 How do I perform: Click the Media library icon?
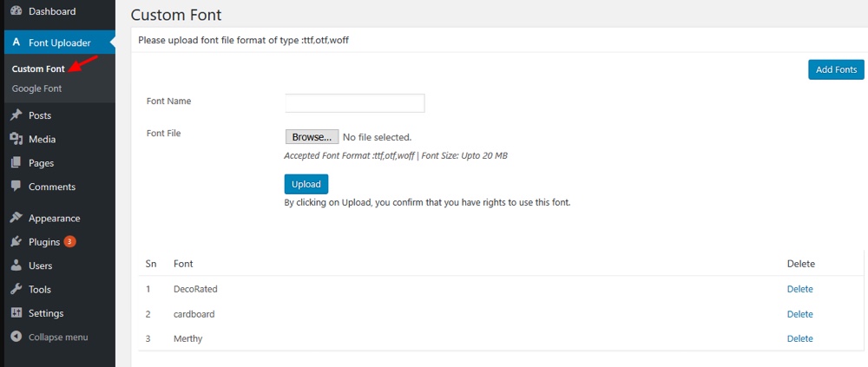pyautogui.click(x=16, y=139)
